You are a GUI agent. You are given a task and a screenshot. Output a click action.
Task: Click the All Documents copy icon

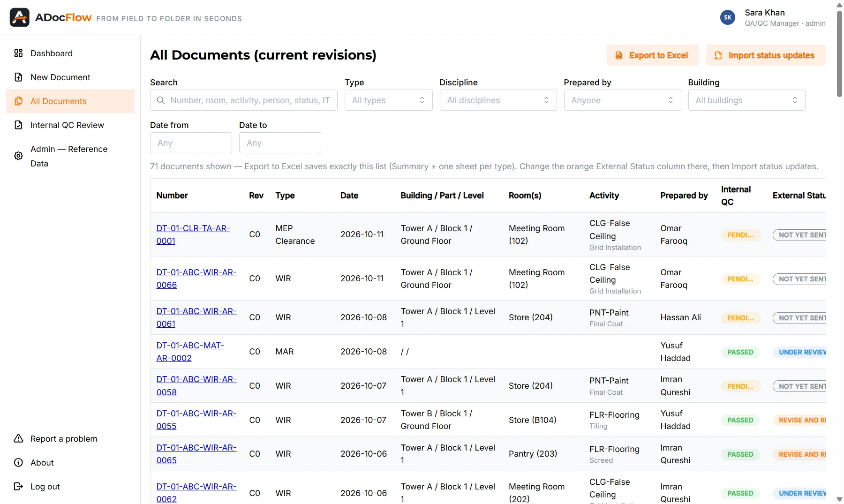tap(18, 101)
